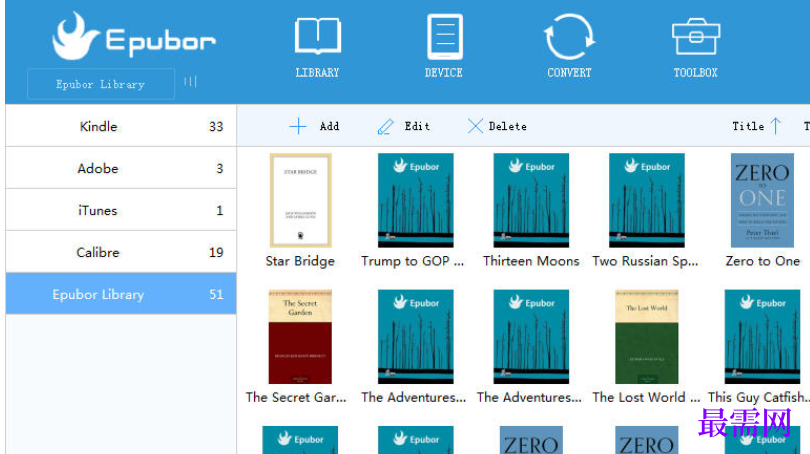Select the Two Russian Sp... book cover
This screenshot has height=454, width=810.
(x=647, y=200)
